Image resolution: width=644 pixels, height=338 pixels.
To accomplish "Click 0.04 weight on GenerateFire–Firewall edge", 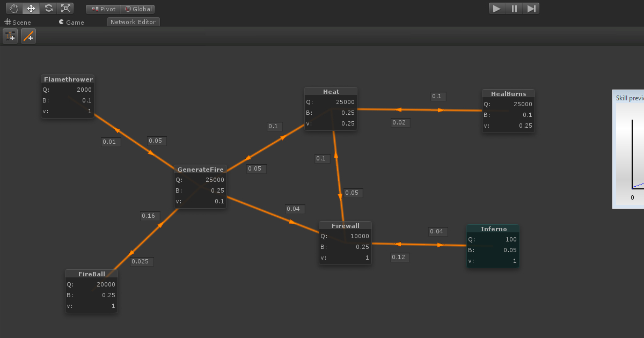I will (x=296, y=209).
